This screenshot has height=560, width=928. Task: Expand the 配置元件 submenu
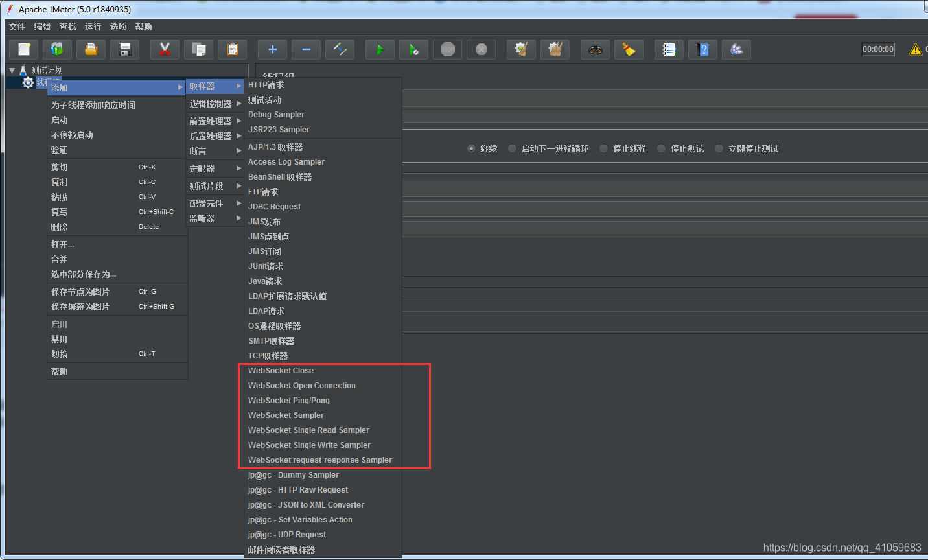(215, 204)
